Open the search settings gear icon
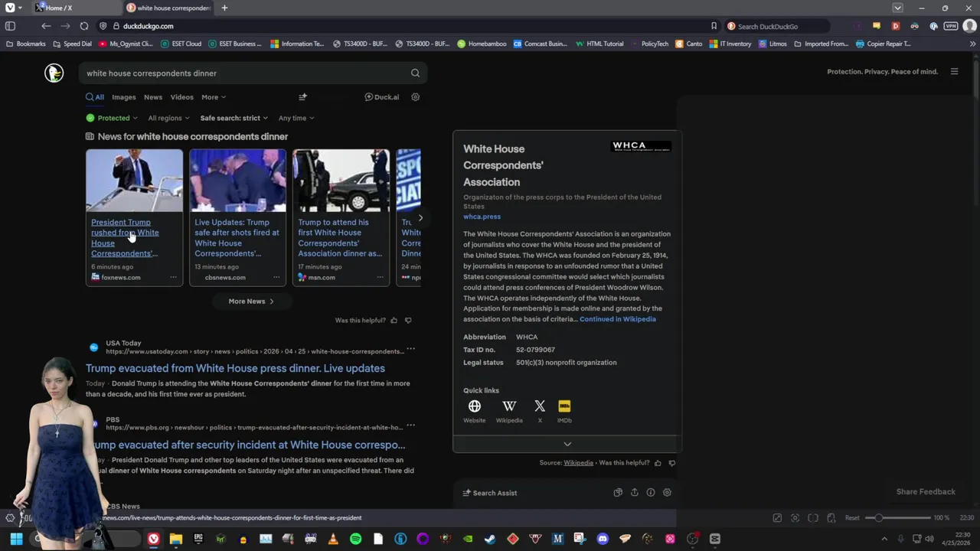 416,97
